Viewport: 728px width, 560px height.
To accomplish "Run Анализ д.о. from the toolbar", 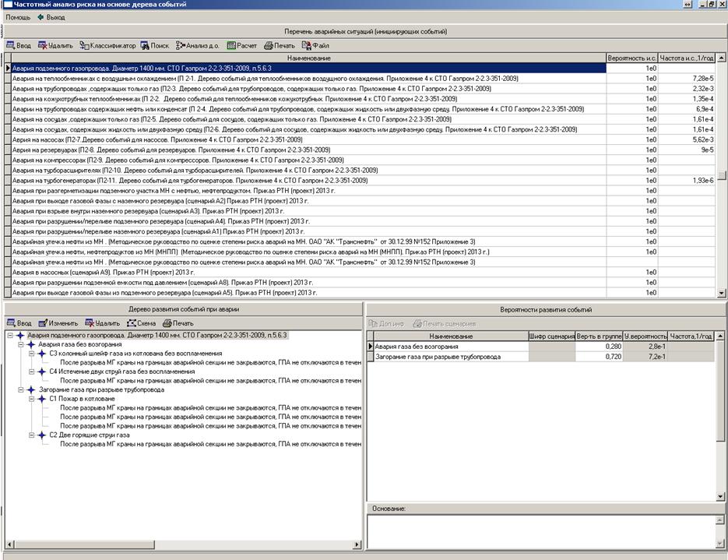I will [197, 46].
